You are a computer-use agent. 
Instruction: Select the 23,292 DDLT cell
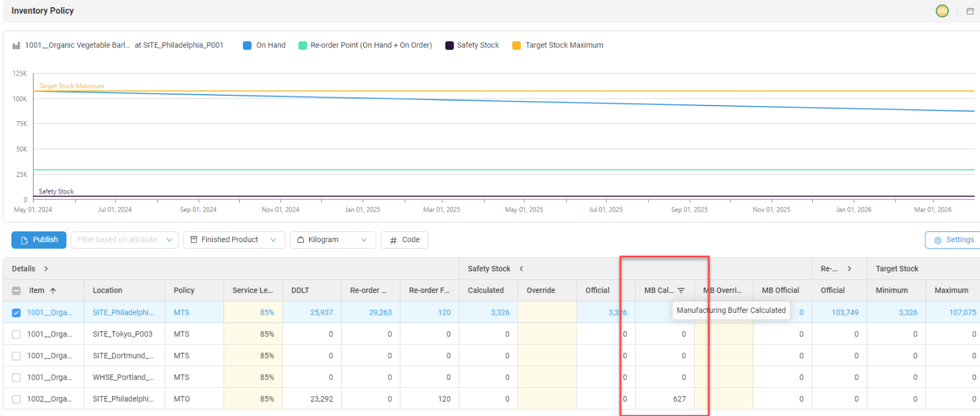tap(312, 399)
